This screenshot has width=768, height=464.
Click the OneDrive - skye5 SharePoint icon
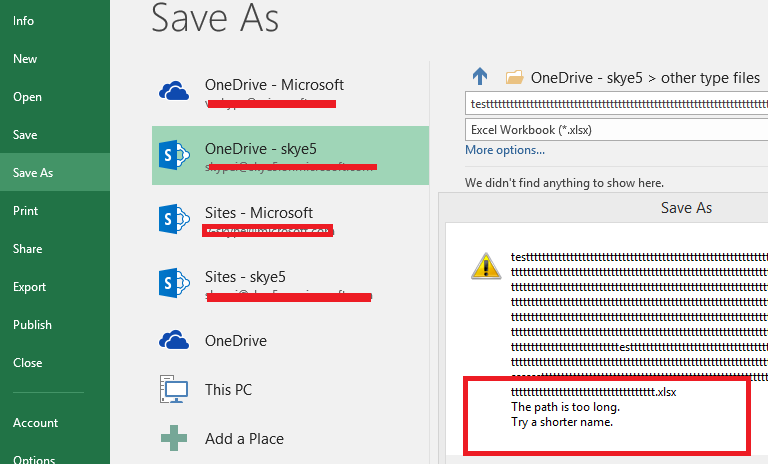pos(174,155)
